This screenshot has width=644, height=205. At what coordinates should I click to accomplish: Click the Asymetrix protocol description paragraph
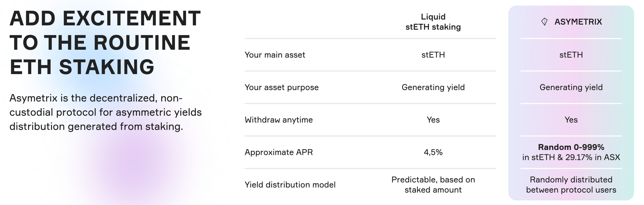coord(105,112)
